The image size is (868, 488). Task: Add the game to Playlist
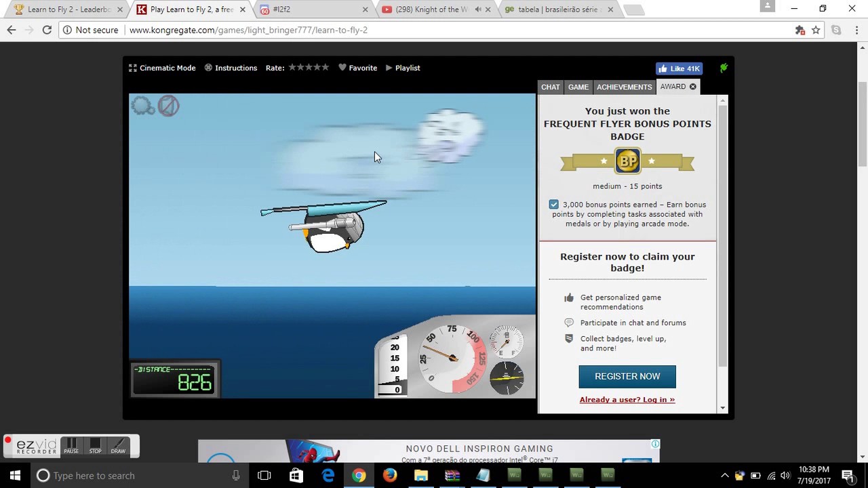click(x=403, y=68)
